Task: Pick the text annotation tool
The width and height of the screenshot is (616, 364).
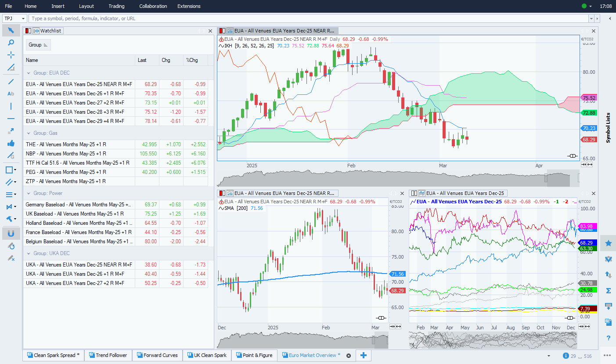Action: coord(11,94)
